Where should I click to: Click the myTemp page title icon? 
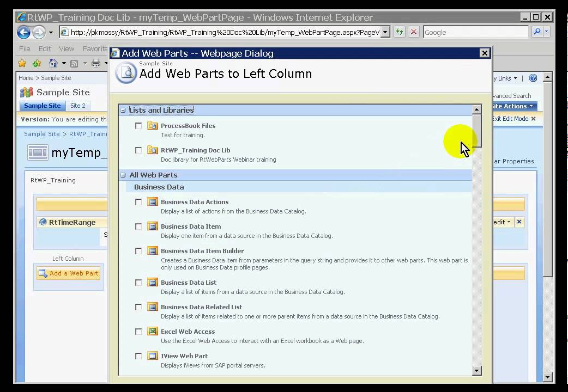(38, 152)
